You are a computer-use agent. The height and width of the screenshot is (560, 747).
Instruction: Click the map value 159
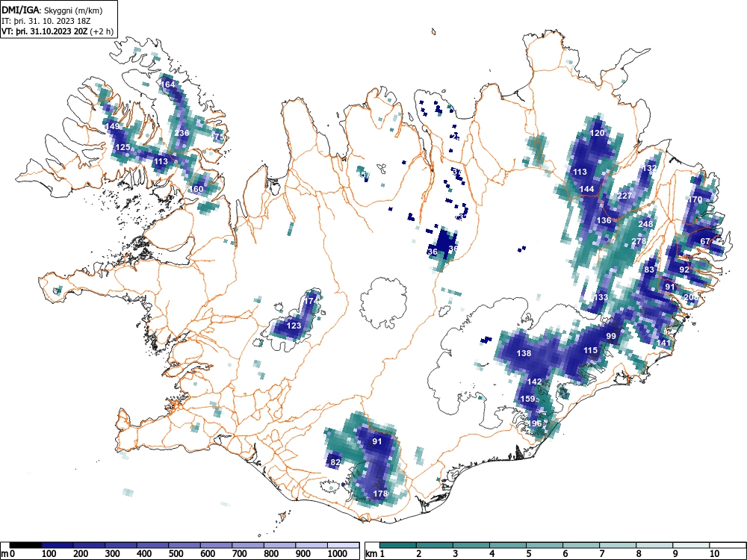(x=527, y=399)
